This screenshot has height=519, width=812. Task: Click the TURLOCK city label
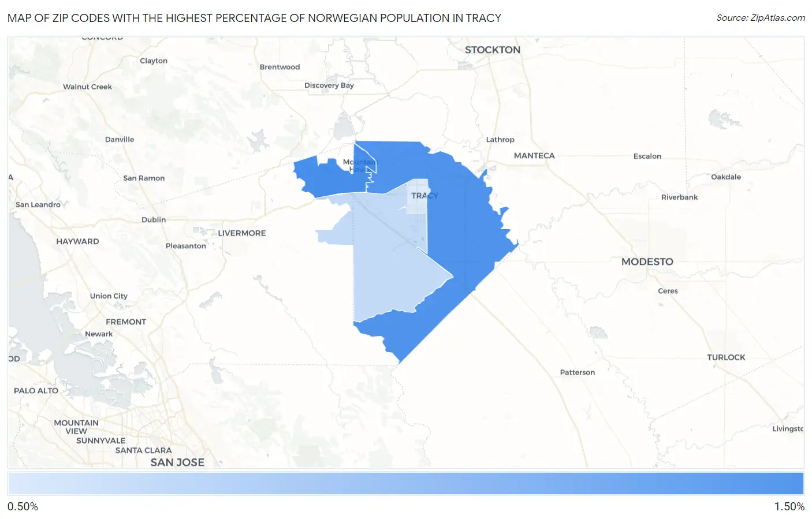point(726,357)
